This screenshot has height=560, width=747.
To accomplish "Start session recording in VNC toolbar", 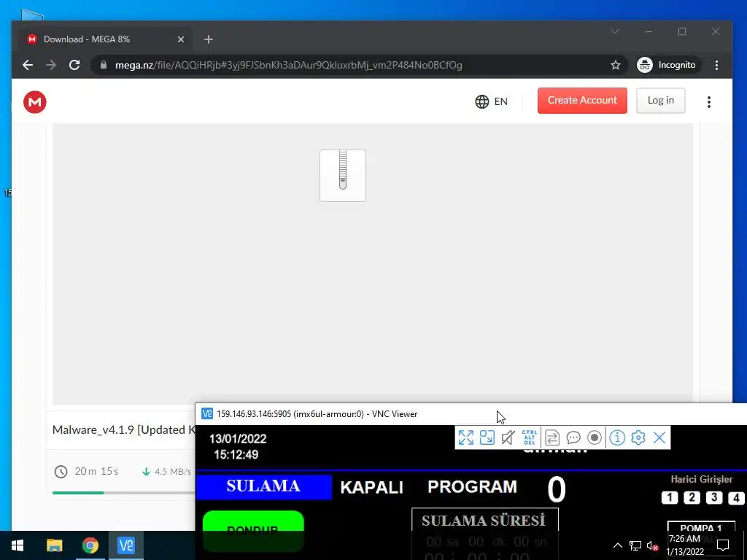I will tap(594, 437).
